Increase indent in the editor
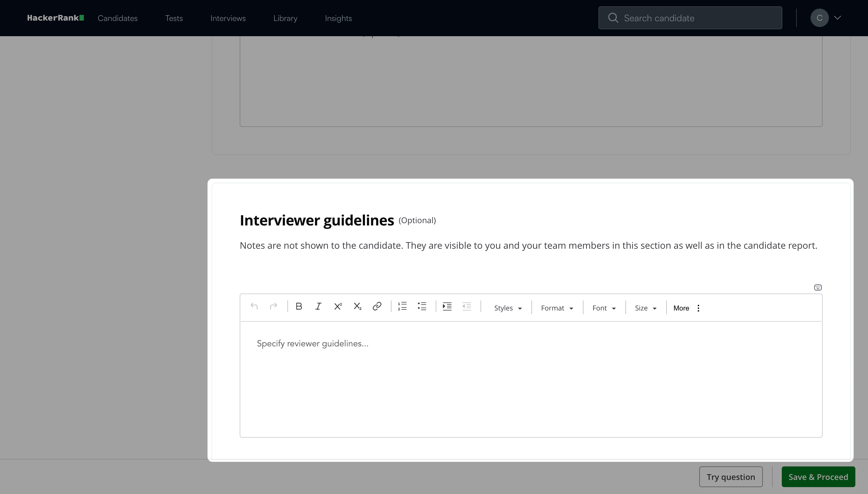 447,306
